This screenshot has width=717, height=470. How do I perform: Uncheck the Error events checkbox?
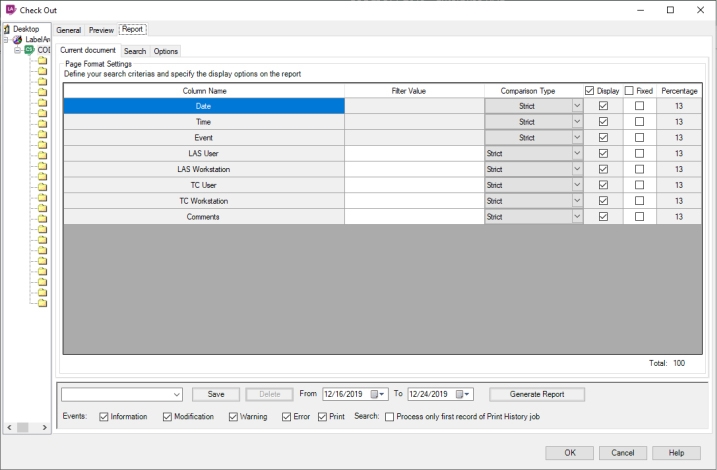click(x=286, y=417)
